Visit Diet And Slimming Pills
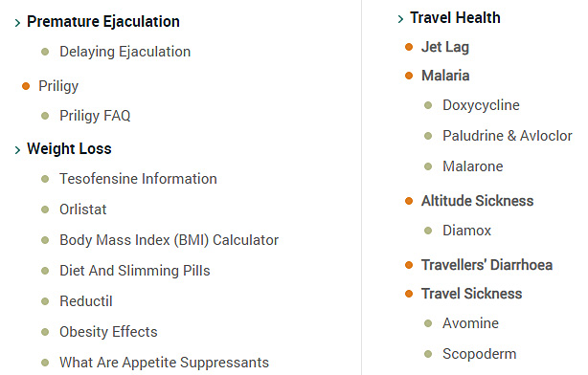This screenshot has width=588, height=375. (135, 271)
